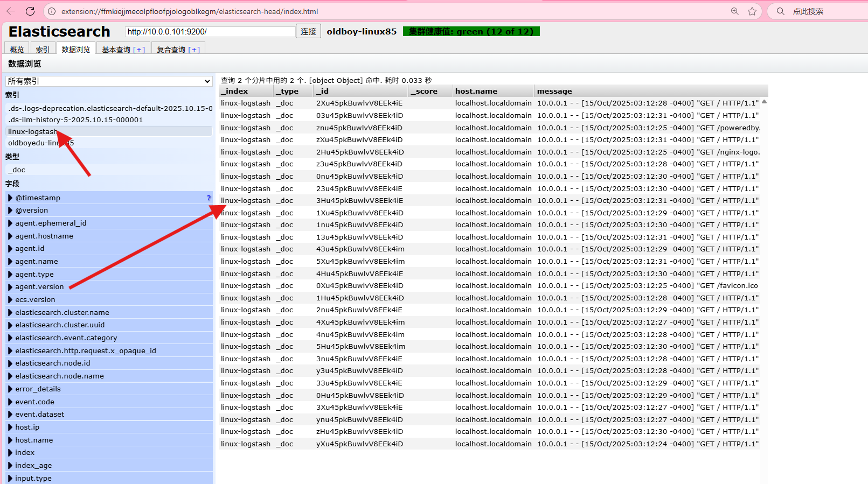Open the 基本查询 tab
This screenshot has height=484, width=868.
pos(116,50)
